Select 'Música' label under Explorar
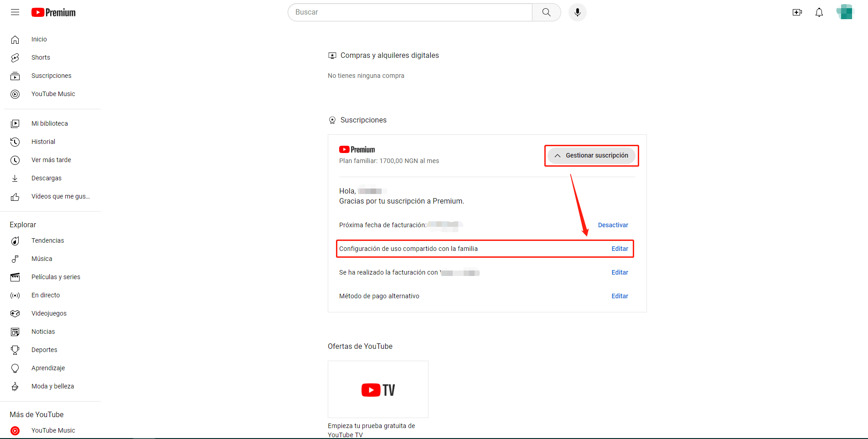 (x=41, y=259)
